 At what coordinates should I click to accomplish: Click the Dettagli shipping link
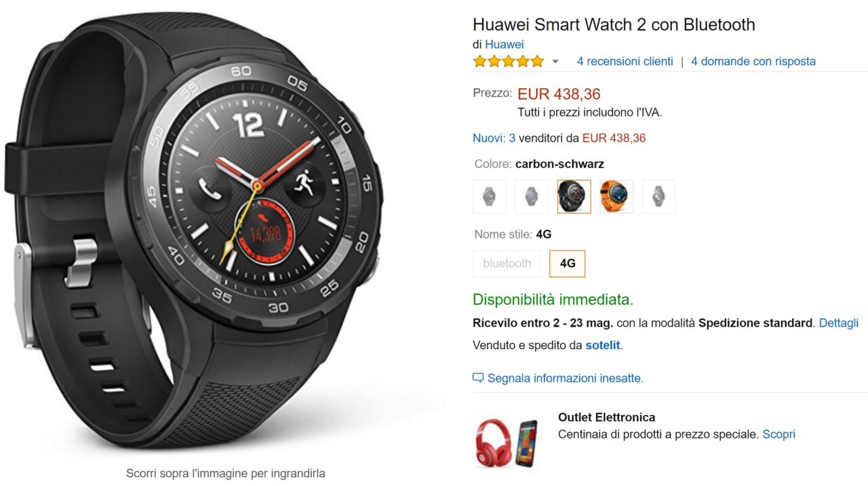coord(839,323)
